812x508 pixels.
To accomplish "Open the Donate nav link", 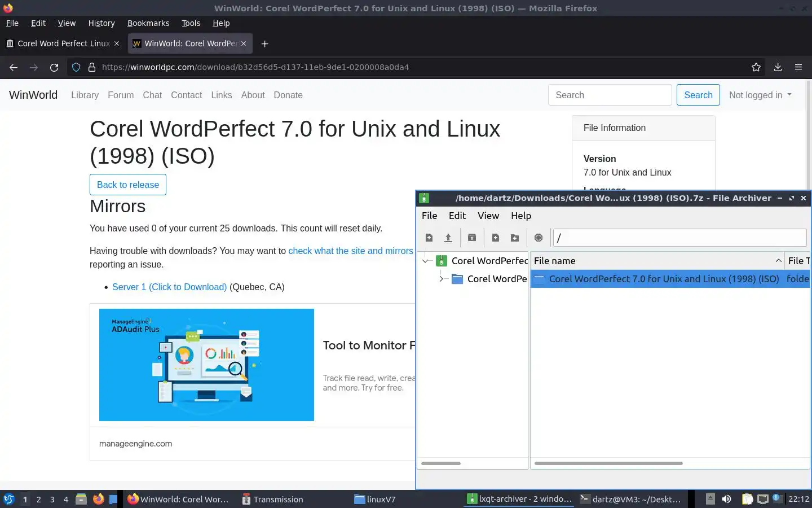I will (288, 95).
